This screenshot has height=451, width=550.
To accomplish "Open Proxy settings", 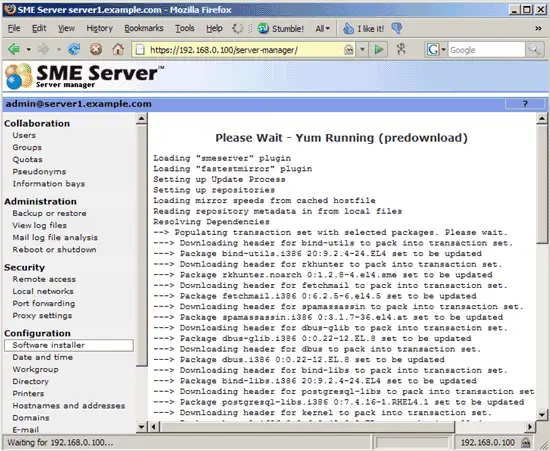I will point(42,315).
